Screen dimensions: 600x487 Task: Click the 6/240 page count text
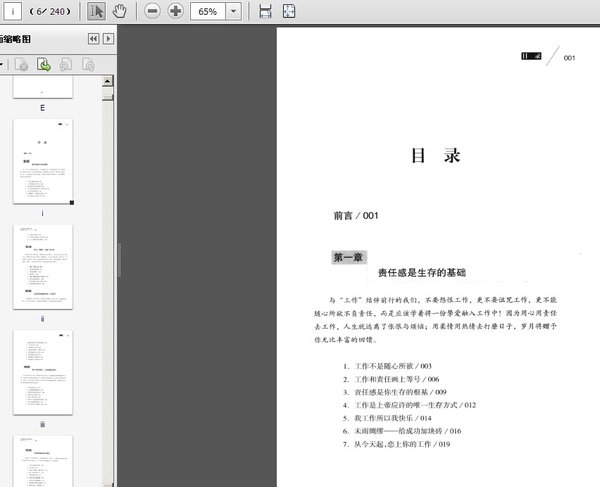pos(51,11)
